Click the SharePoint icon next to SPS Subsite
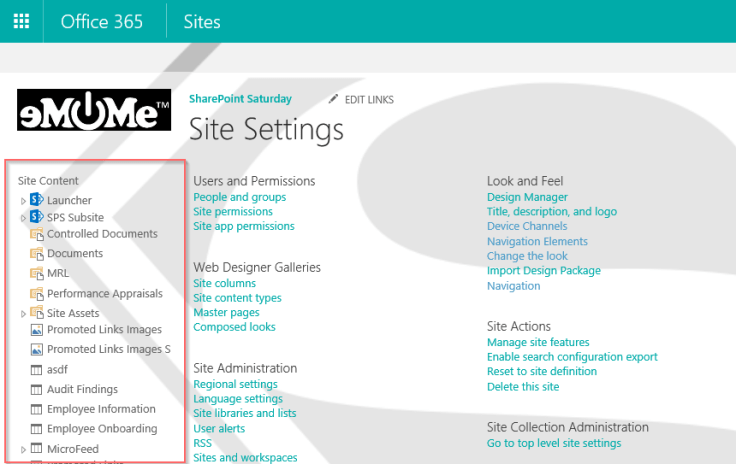This screenshot has height=464, width=736. 37,217
